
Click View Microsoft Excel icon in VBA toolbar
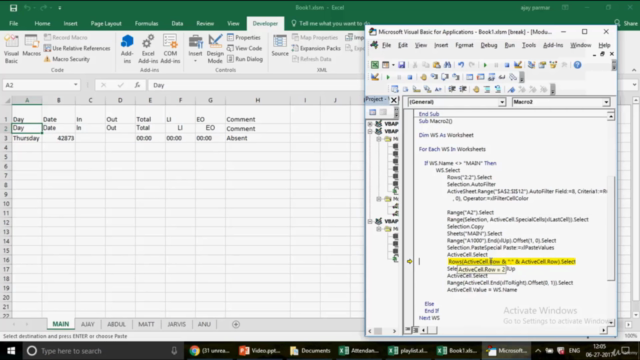[x=375, y=65]
